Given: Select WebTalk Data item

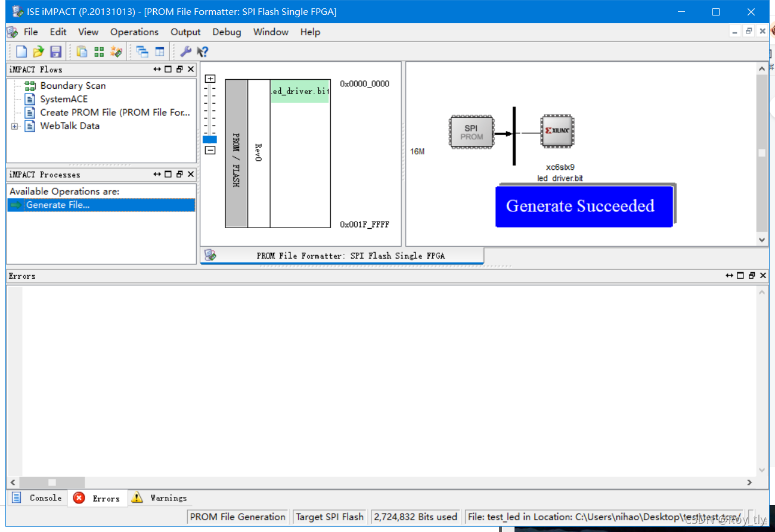Looking at the screenshot, I should (70, 126).
